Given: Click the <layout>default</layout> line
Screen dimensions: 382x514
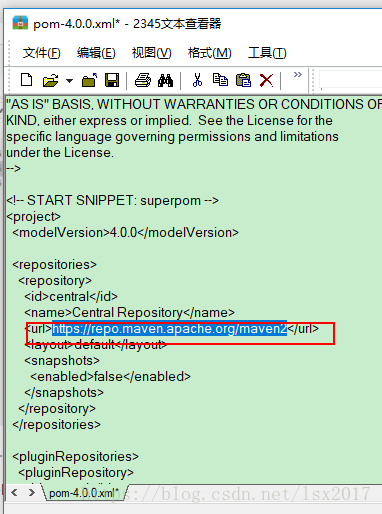Looking at the screenshot, I should (95, 344).
